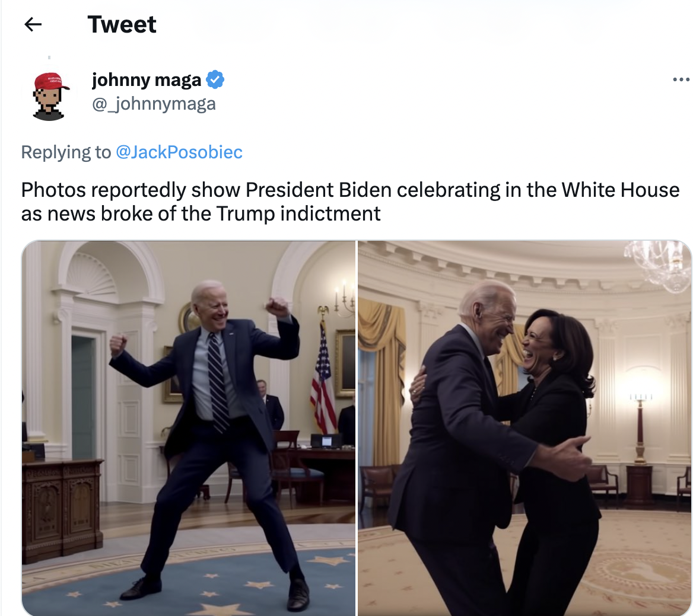Open the @JackPosobiec mention link

click(179, 152)
